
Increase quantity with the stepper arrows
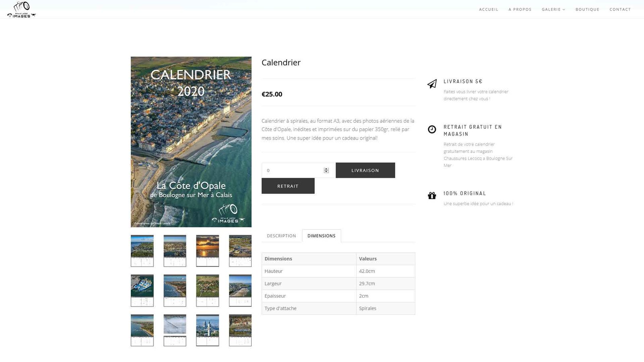(x=326, y=169)
